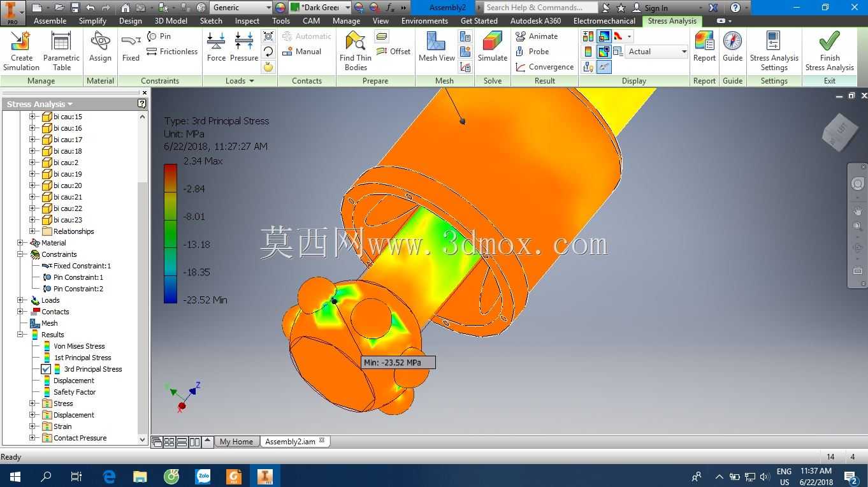The image size is (868, 487).
Task: Open the Zalo app on taskbar
Action: click(x=203, y=476)
